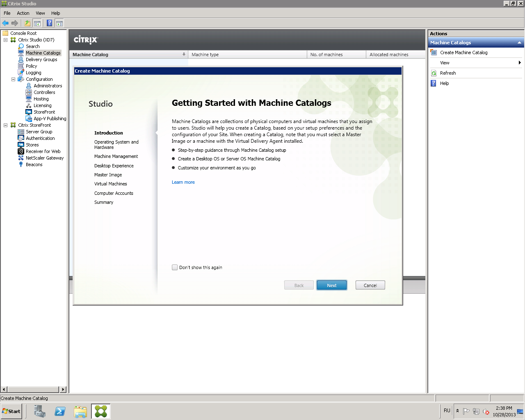Click the Administrators icon in tree
This screenshot has width=525, height=420.
pyautogui.click(x=29, y=86)
